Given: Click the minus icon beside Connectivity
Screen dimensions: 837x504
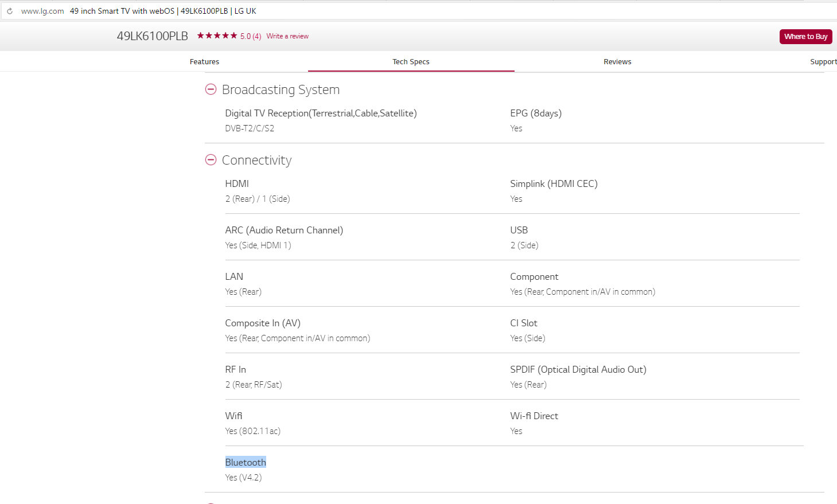Looking at the screenshot, I should pyautogui.click(x=211, y=160).
